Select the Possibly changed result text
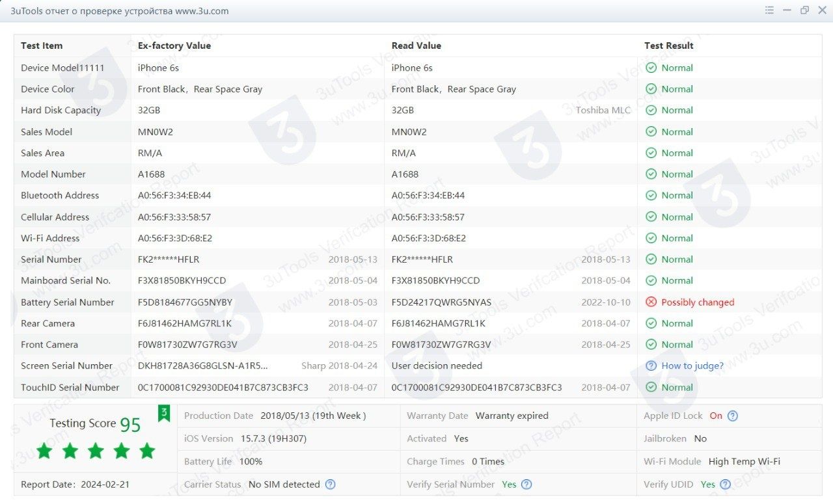833x504 pixels. tap(698, 302)
